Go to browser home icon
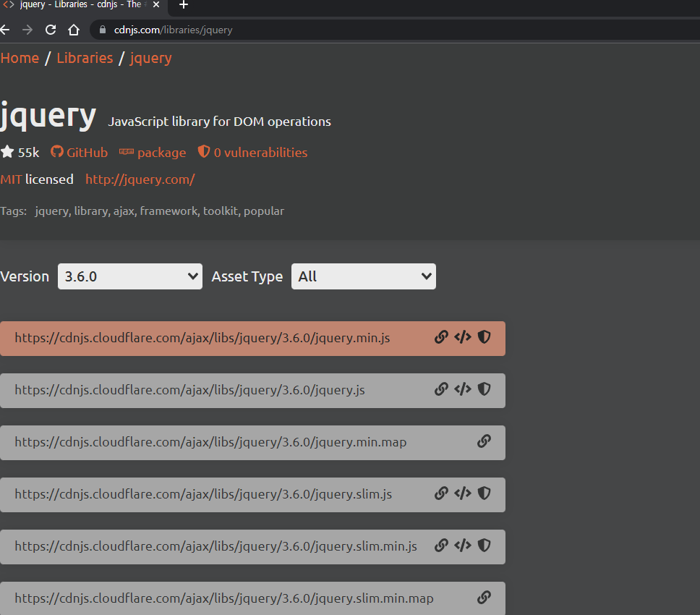Viewport: 700px width, 615px height. pyautogui.click(x=74, y=30)
